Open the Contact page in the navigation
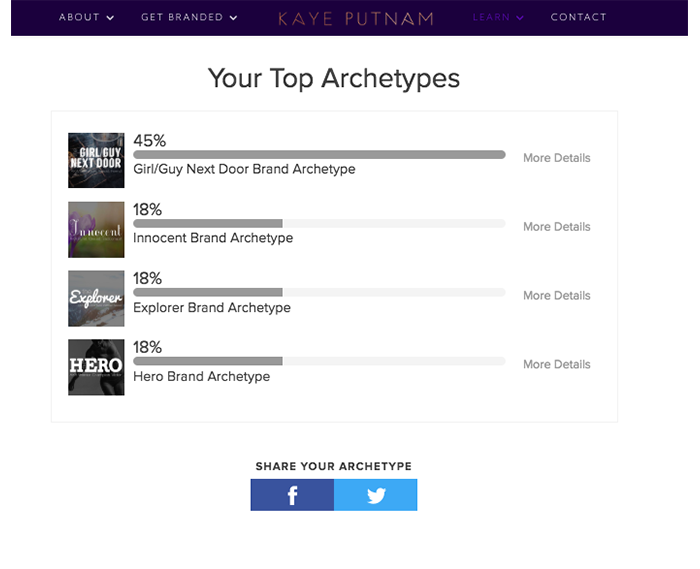The image size is (700, 569). click(x=579, y=17)
